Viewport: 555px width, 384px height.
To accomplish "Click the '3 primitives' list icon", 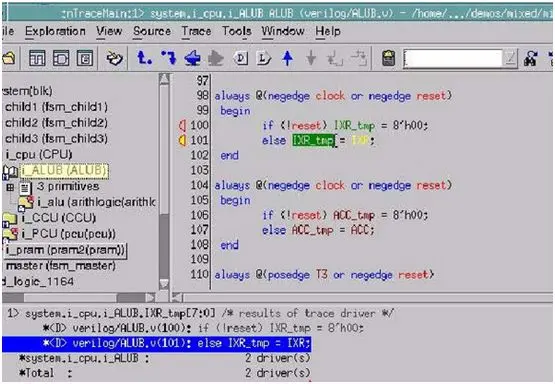I will [25, 188].
